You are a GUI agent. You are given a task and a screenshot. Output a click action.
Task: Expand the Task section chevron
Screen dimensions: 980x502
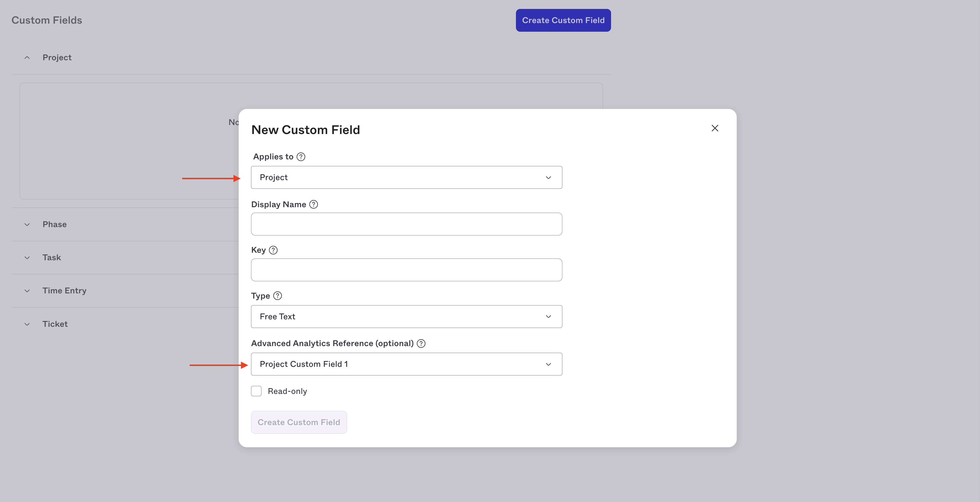pyautogui.click(x=27, y=257)
